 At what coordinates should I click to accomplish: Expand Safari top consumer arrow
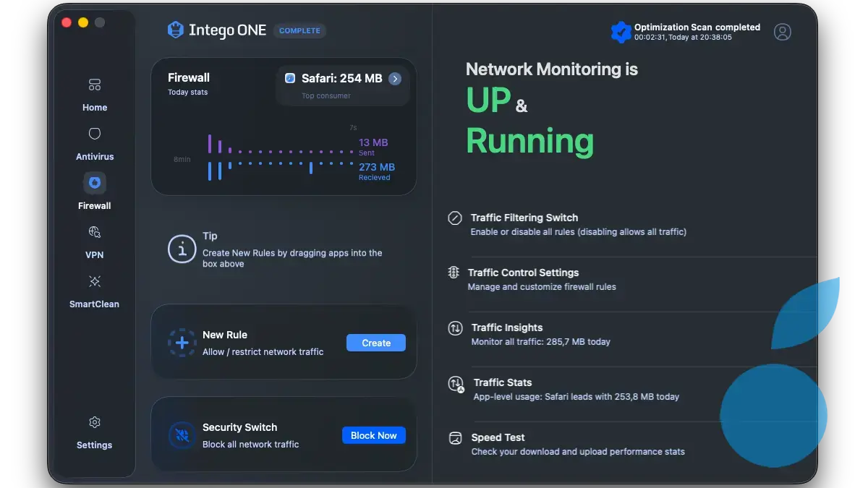coord(395,79)
